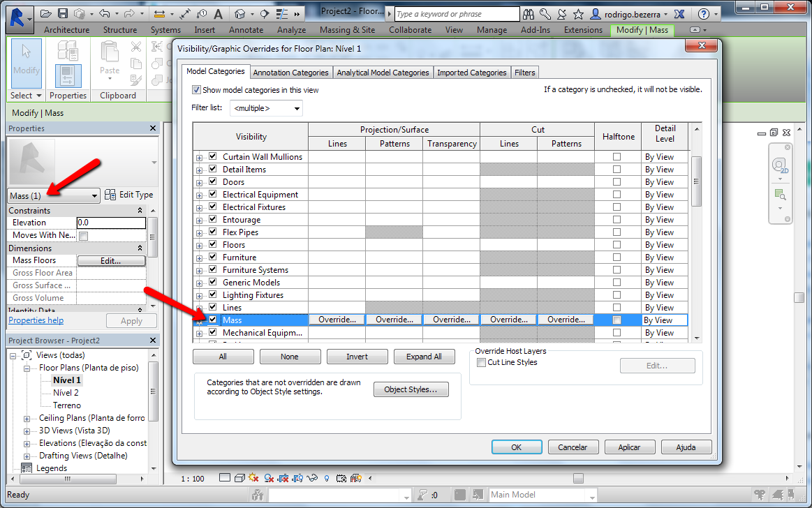Click the Cancelar button

pos(573,447)
